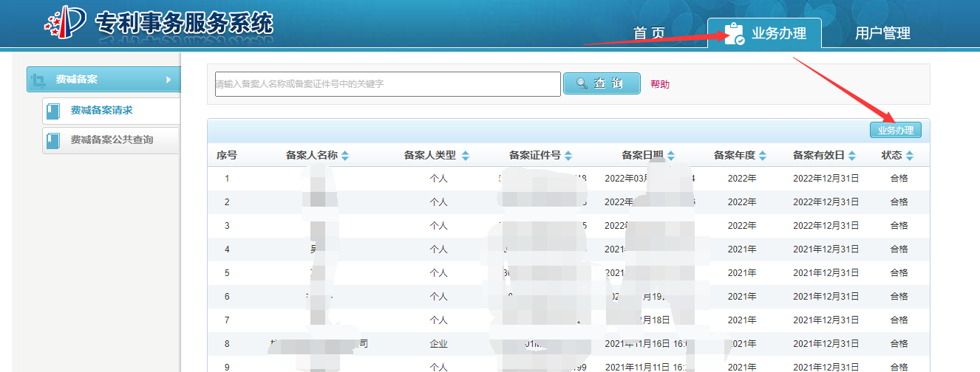
Task: Focus the 备案人名称 keyword search field
Action: point(387,84)
